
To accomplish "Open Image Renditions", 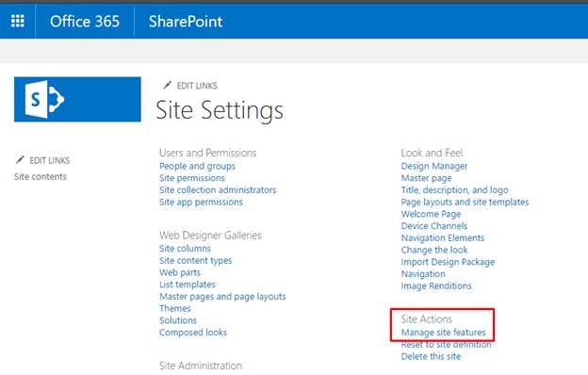I will point(436,286).
